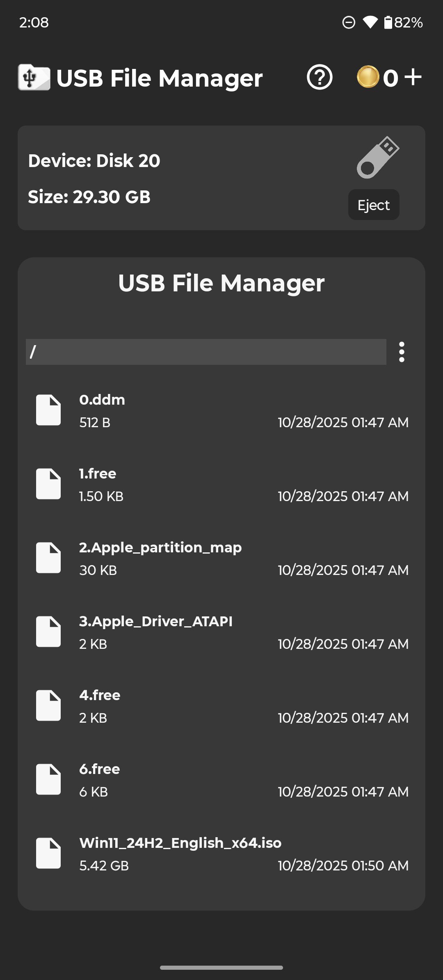Tap the file icon beside Win11 ISO
The image size is (443, 980).
coord(48,853)
